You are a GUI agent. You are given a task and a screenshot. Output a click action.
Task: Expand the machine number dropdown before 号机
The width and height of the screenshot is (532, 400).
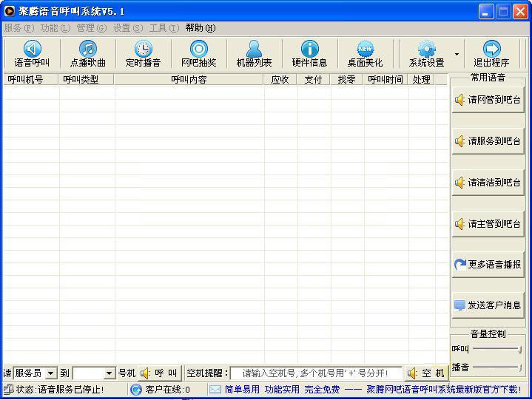pos(110,373)
